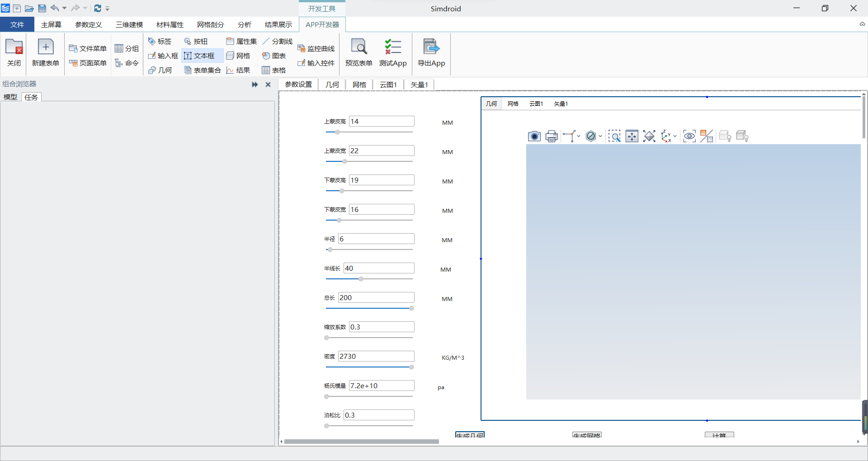Expand the 组合浏览器 panel arrows

[255, 85]
